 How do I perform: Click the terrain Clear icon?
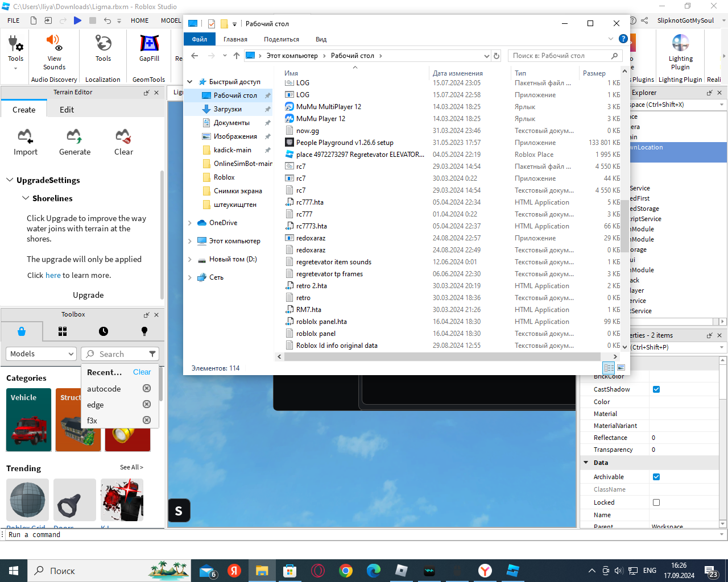123,136
